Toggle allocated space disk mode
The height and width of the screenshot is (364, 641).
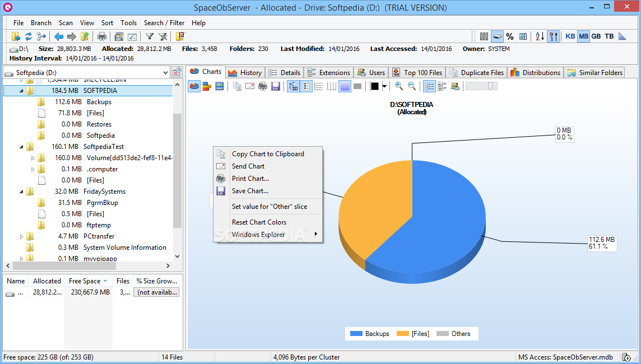click(497, 36)
